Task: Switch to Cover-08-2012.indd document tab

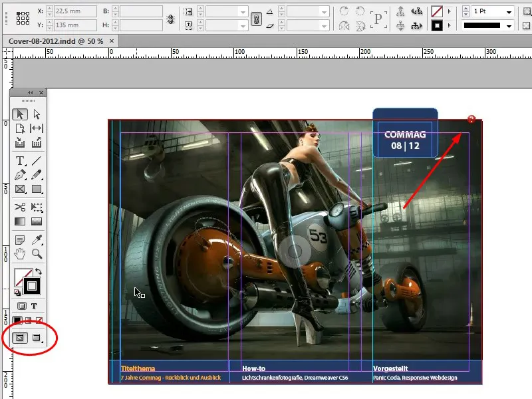Action: pyautogui.click(x=56, y=41)
